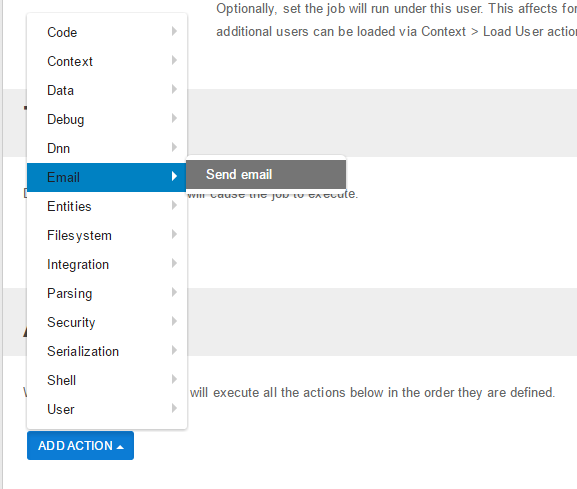
Task: Open the Entities actions submenu
Action: [x=107, y=206]
